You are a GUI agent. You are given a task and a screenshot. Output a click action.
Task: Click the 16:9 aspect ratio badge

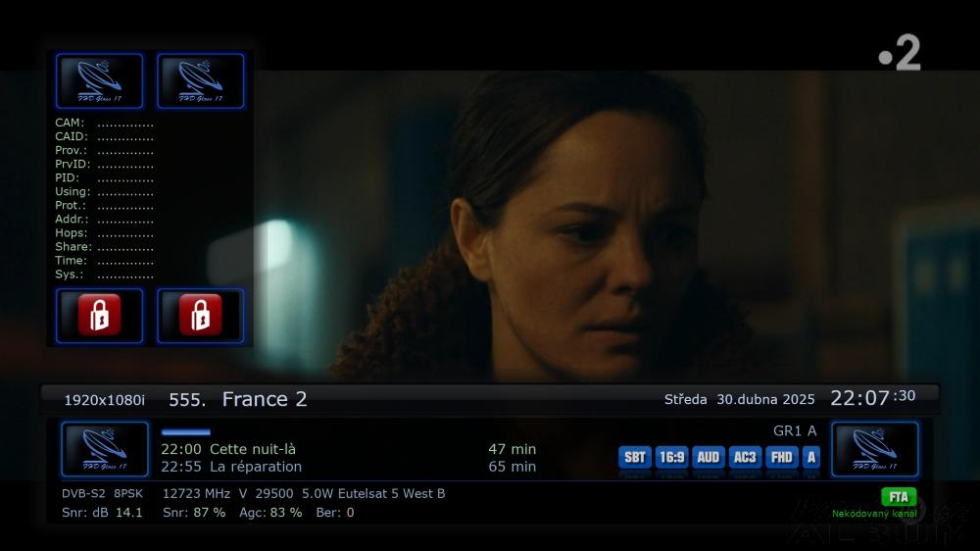click(x=672, y=457)
